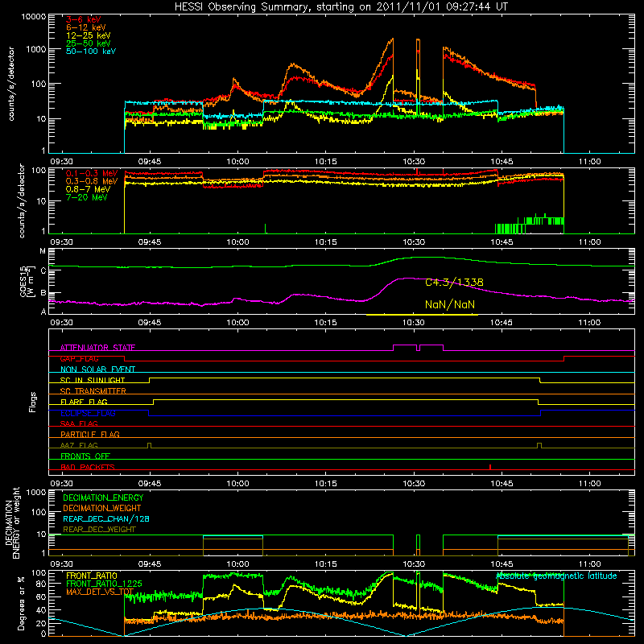
Task: Click the REAR_DEC_WEIGHT legend label
Action: pos(99,530)
